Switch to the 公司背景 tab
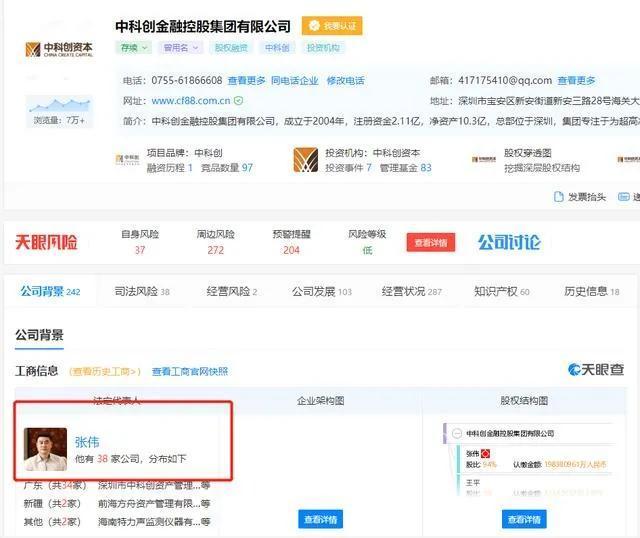This screenshot has width=640, height=538. 50,291
